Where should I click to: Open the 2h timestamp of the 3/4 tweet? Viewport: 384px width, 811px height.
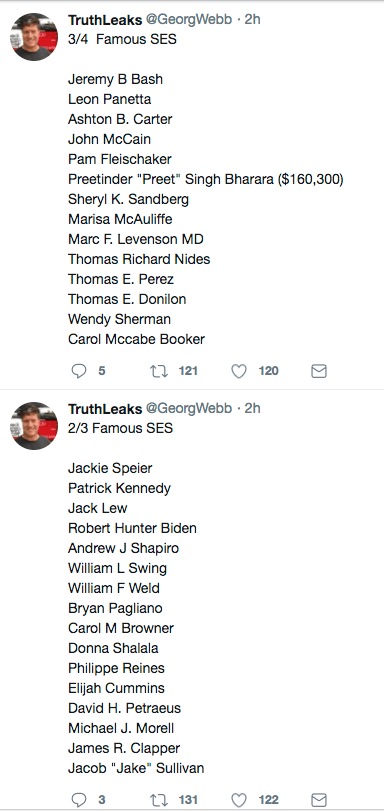click(253, 20)
